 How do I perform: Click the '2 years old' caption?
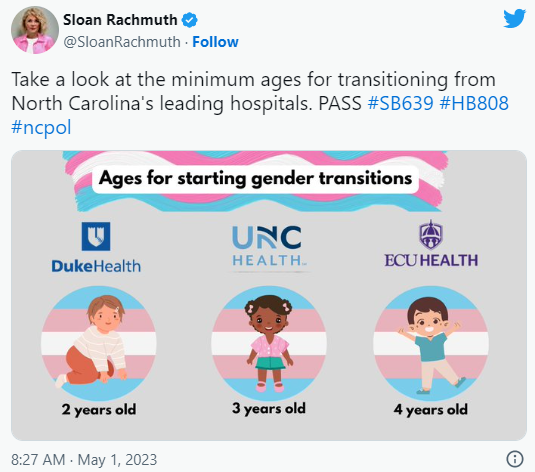99,410
